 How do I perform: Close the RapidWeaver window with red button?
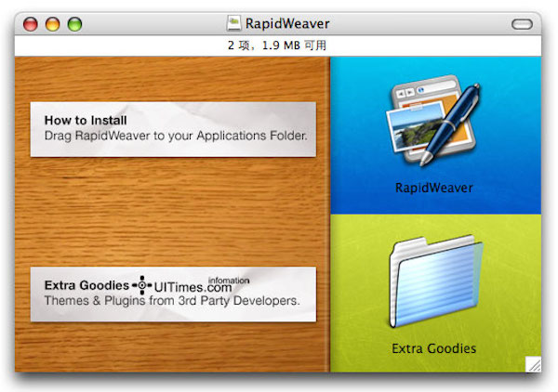click(31, 24)
